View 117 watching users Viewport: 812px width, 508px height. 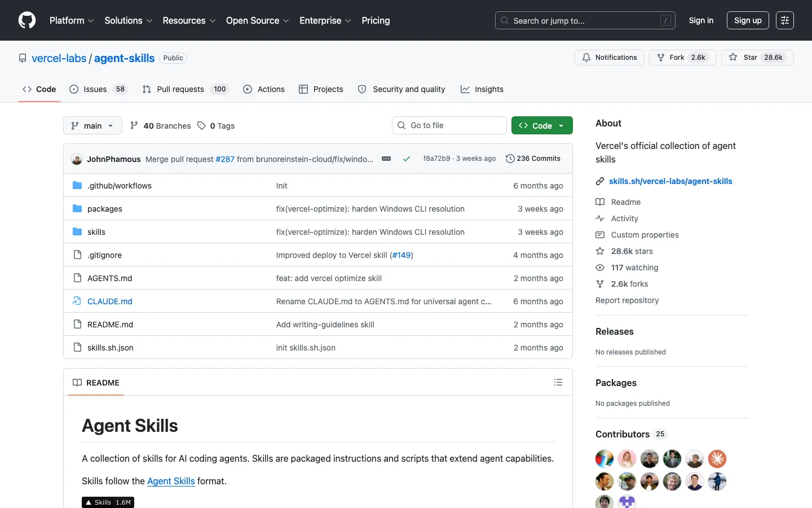(627, 268)
